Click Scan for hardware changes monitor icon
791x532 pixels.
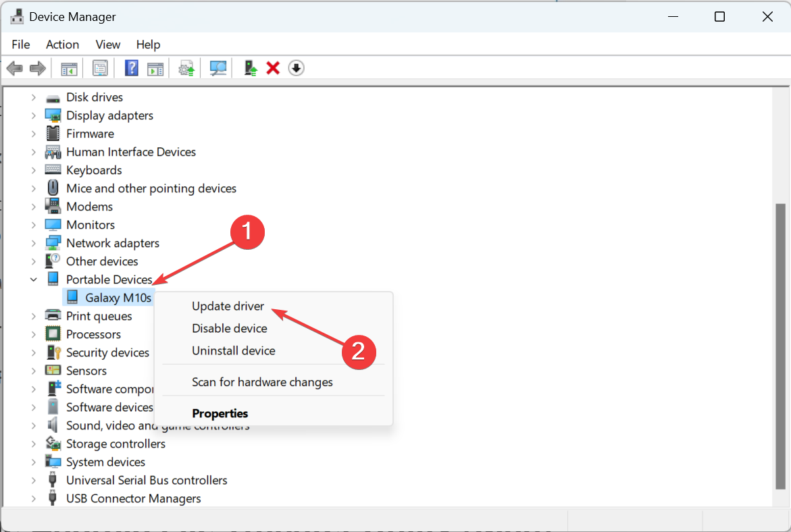218,68
